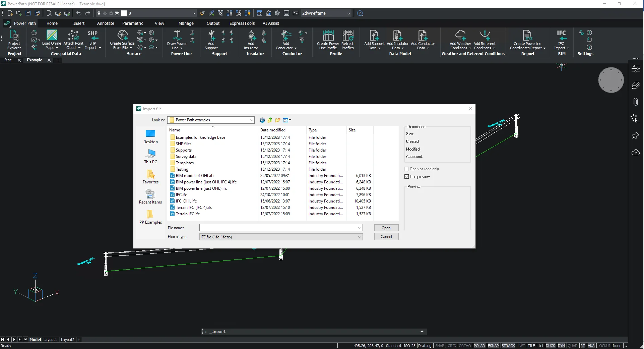Switch to the AI Assist tab
644x349 pixels.
271,23
